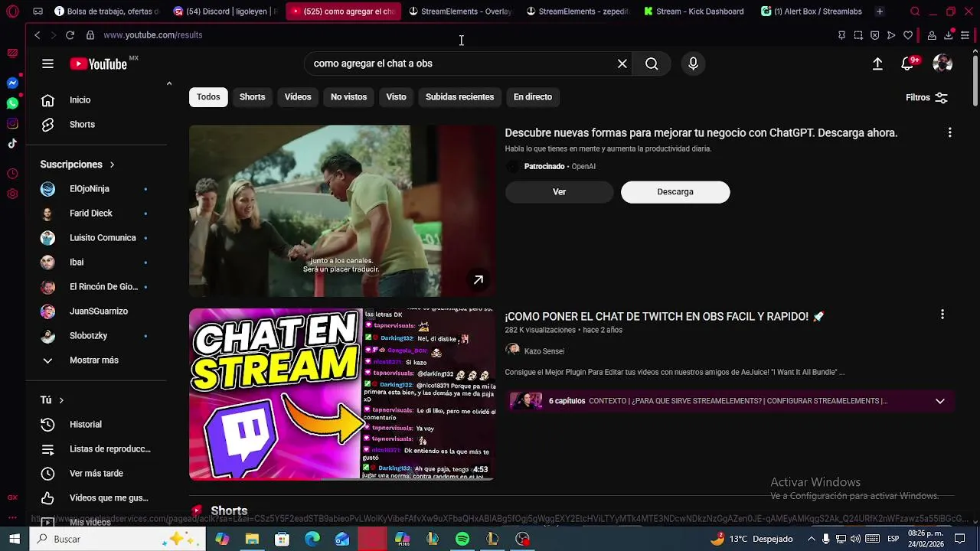Open Messenger in the Opera sidebar
This screenshot has width=980, height=551.
12,83
